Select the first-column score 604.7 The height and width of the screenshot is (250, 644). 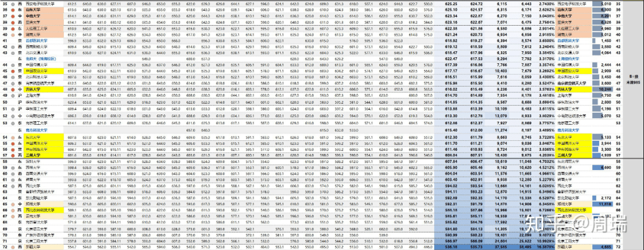click(x=72, y=149)
